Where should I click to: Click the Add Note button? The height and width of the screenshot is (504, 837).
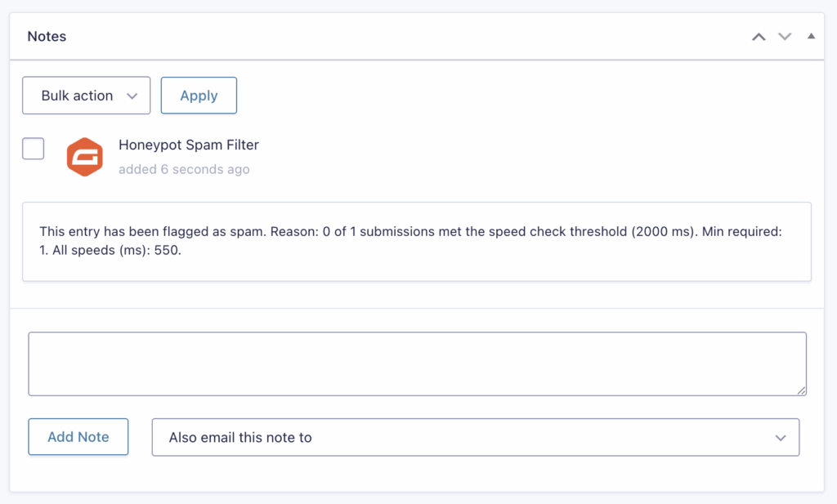click(78, 437)
